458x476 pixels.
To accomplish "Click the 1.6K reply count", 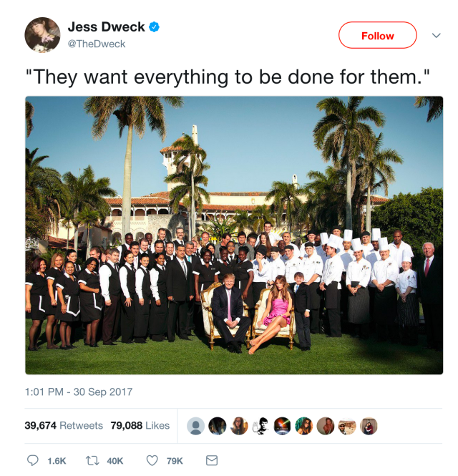I will [x=57, y=461].
